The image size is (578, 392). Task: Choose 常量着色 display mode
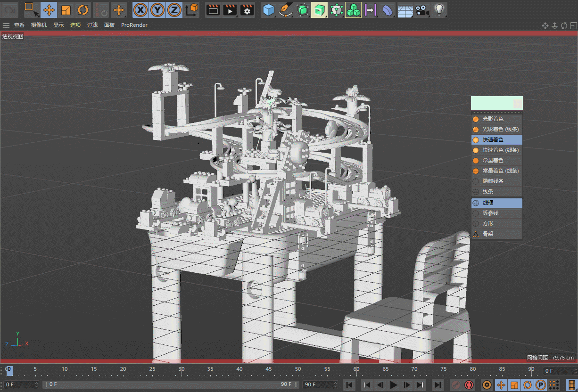tap(497, 161)
